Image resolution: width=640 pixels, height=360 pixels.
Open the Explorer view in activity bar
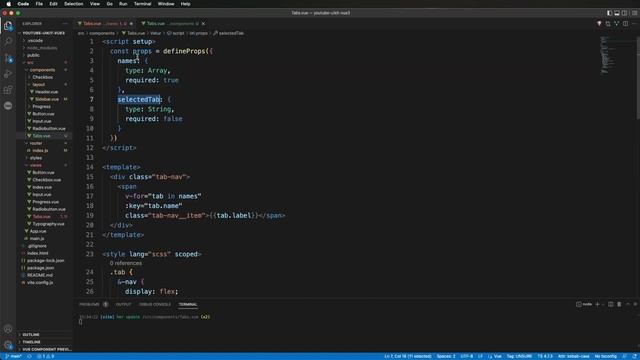8,26
